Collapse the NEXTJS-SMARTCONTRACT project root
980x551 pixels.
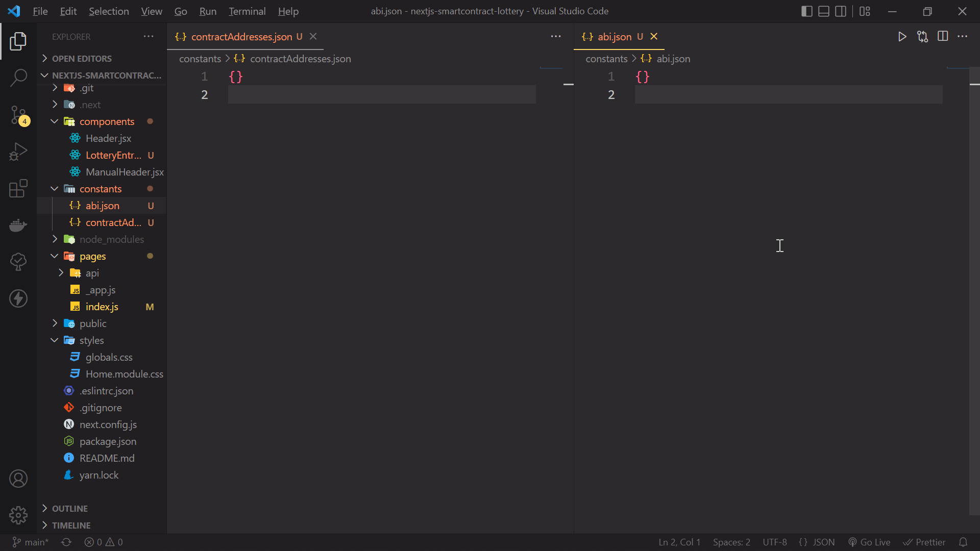102,76
